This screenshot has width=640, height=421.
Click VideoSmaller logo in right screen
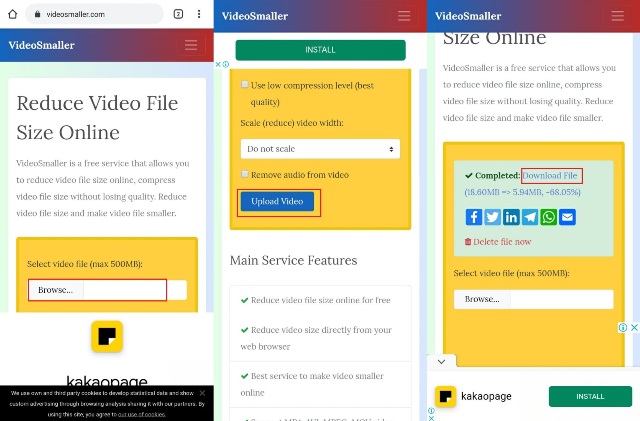coord(468,16)
